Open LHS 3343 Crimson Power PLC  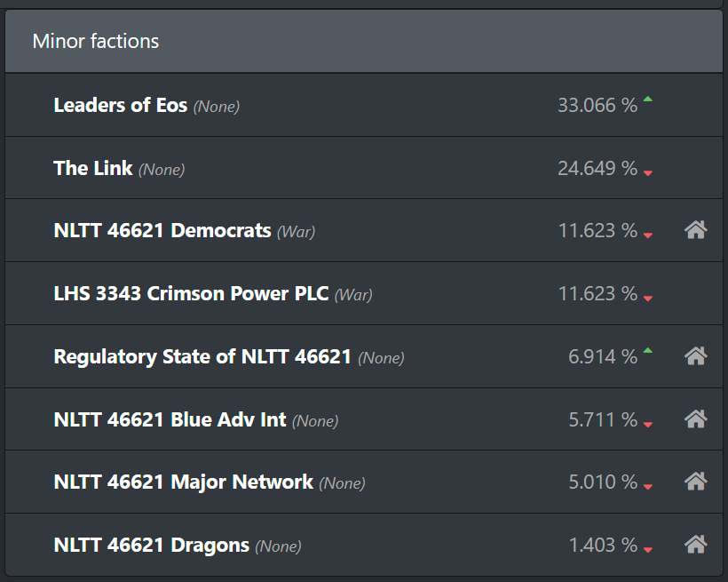(x=191, y=294)
